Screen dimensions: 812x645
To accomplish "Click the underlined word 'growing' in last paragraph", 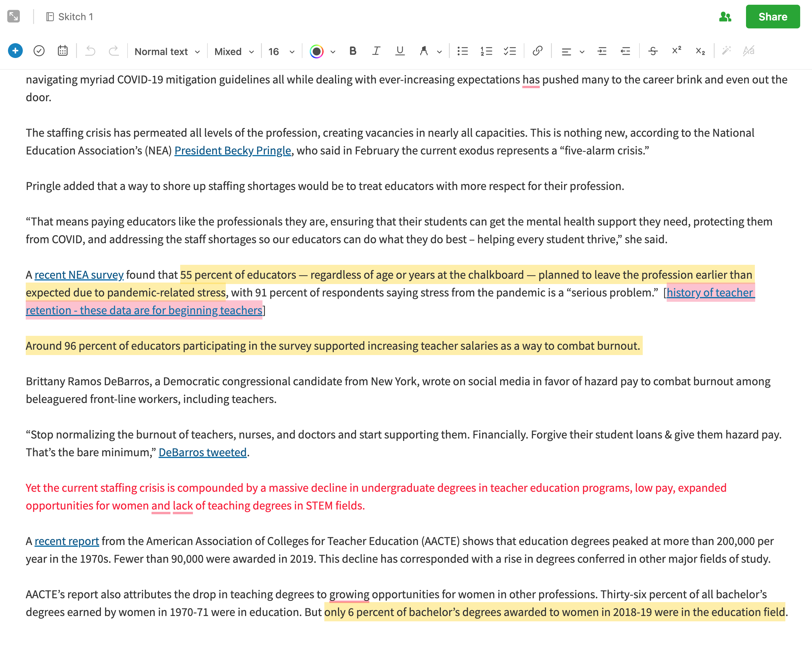I will pos(349,594).
